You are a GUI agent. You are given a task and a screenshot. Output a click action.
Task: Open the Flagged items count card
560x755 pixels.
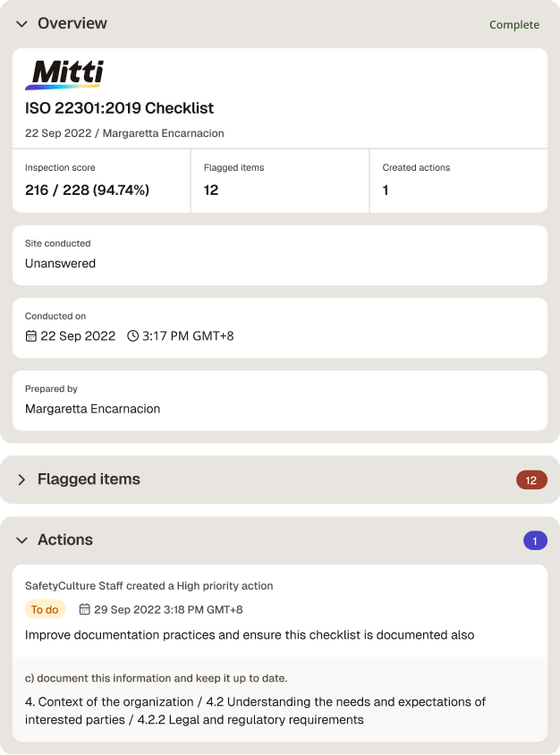pos(280,181)
